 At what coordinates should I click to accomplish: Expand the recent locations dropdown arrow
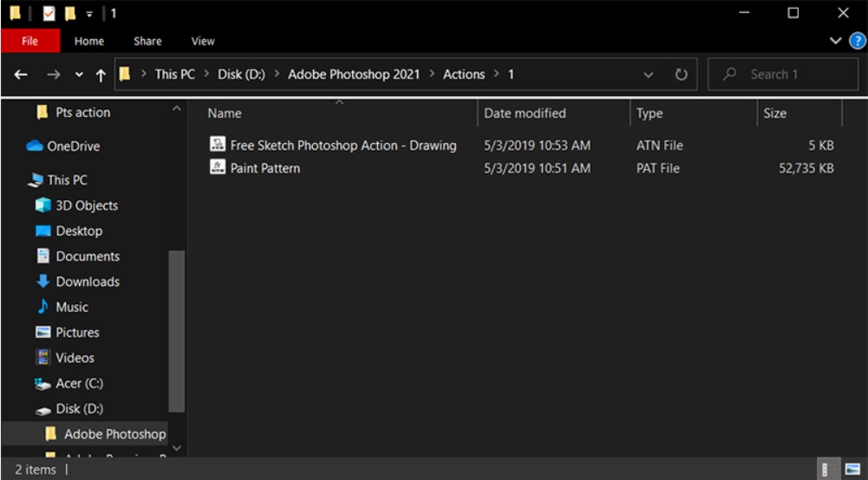79,75
